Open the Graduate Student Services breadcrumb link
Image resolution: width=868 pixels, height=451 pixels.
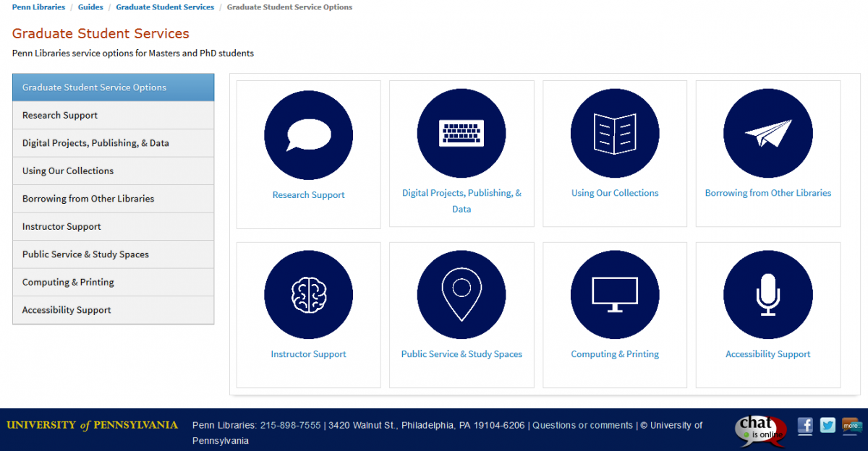(165, 7)
